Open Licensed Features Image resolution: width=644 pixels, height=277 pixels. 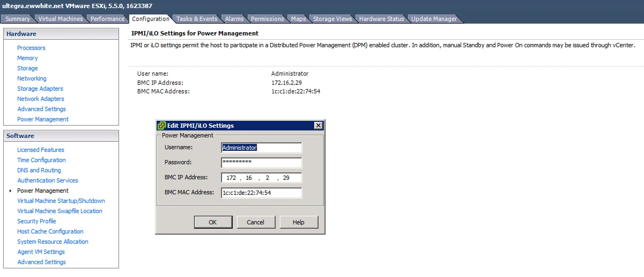tap(41, 150)
